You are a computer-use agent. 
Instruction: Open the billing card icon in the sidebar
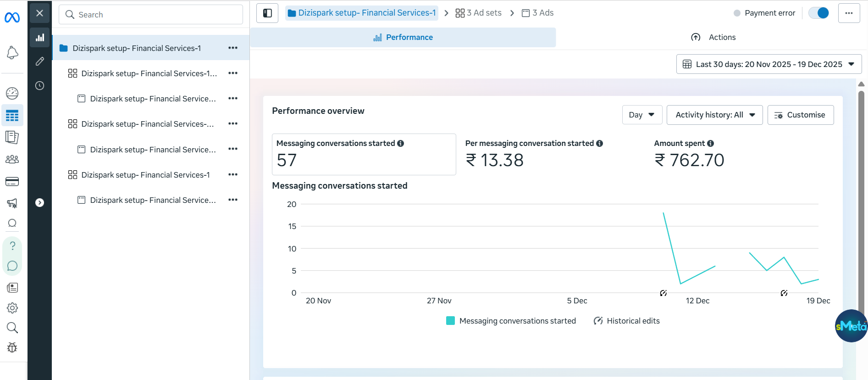(x=12, y=182)
